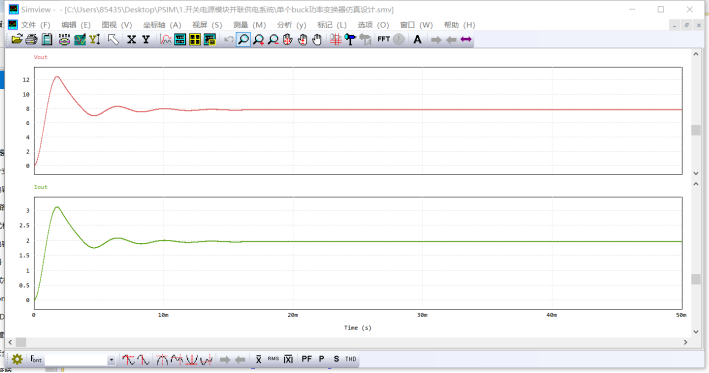Image resolution: width=709 pixels, height=373 pixels.
Task: Open the 编辑 (E) menu
Action: (x=76, y=25)
